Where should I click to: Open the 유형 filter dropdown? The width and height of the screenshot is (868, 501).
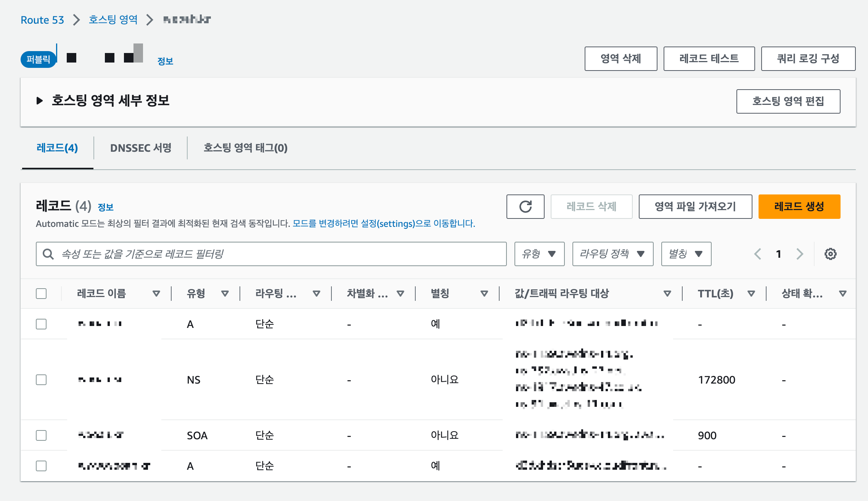[x=539, y=254]
